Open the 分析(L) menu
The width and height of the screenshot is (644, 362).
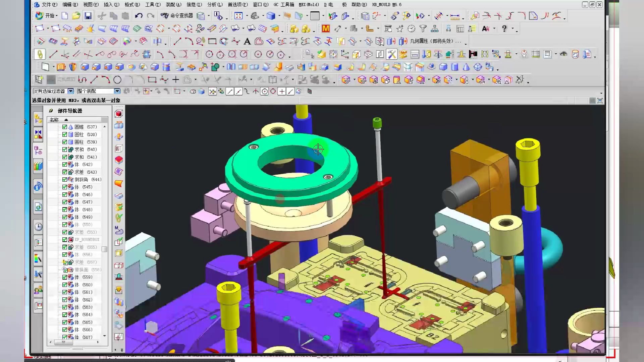[215, 5]
